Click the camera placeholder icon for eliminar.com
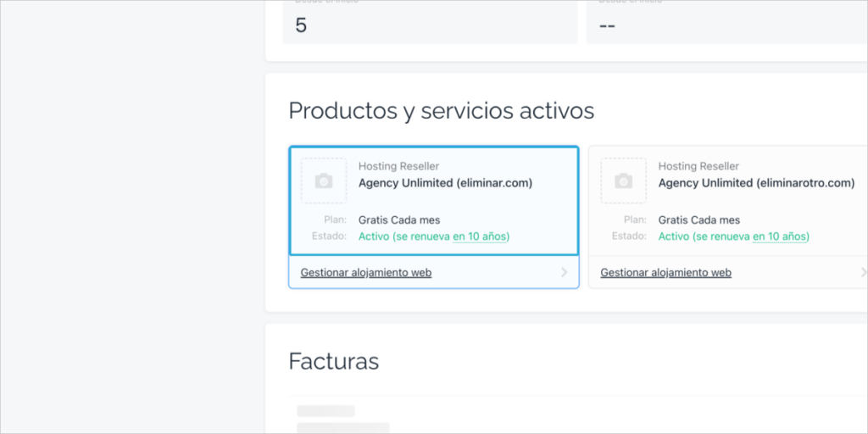The width and height of the screenshot is (868, 434). point(324,181)
